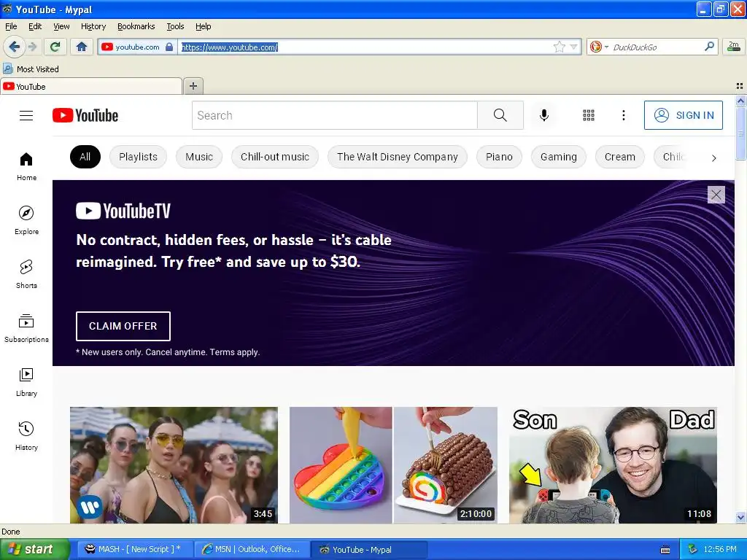Open the Windows start menu

click(34, 550)
